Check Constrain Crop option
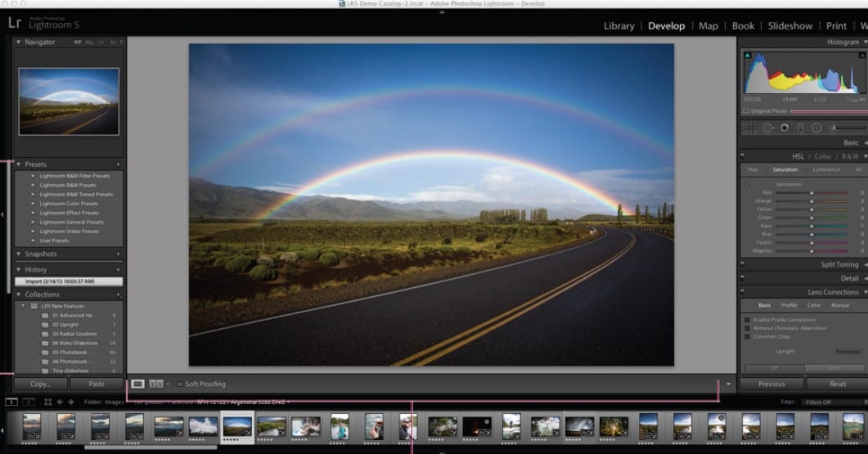The image size is (868, 454). coord(747,337)
